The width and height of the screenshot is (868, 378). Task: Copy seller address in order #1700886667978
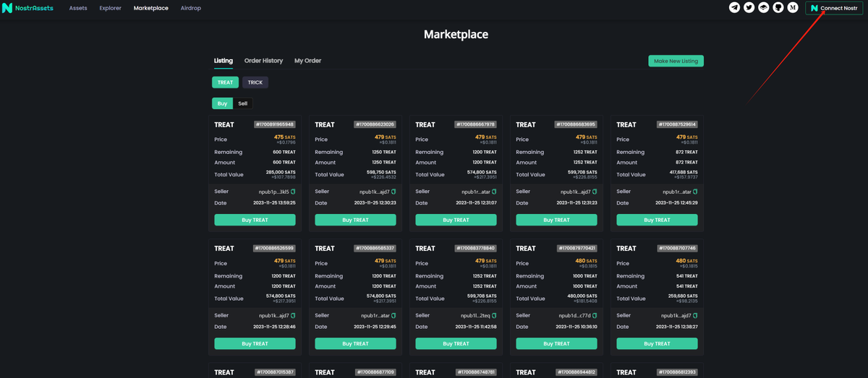tap(494, 192)
